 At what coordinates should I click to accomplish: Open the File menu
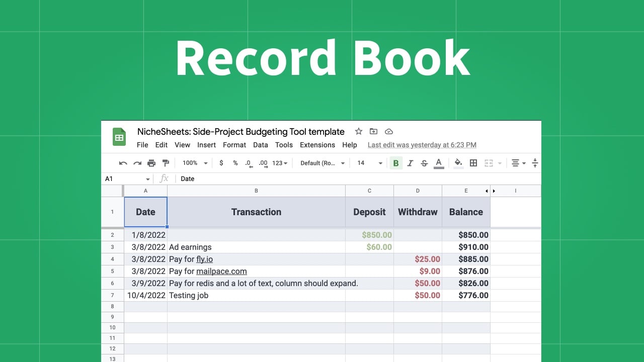tap(142, 145)
